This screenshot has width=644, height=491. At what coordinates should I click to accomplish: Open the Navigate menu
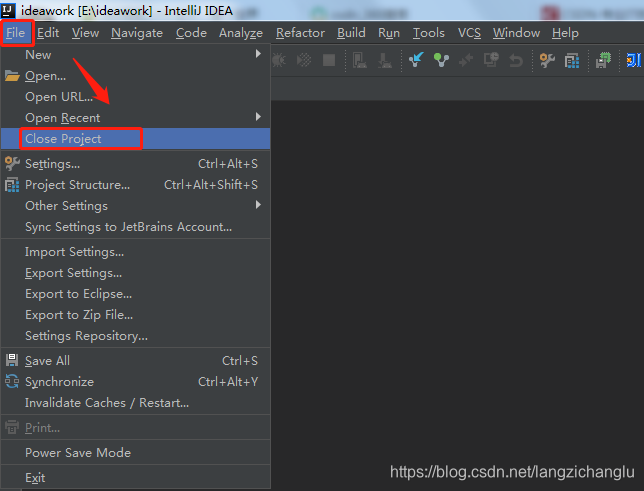[x=137, y=33]
